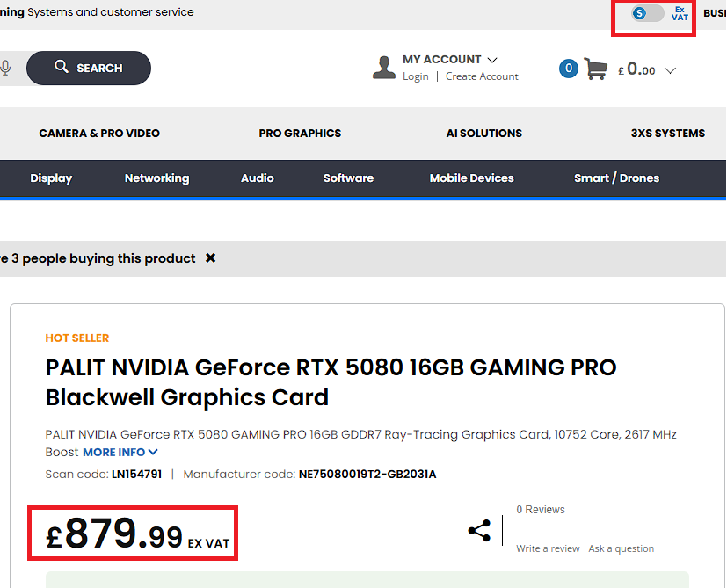Select the Mobile Devices category tab
Image resolution: width=727 pixels, height=588 pixels.
click(471, 178)
